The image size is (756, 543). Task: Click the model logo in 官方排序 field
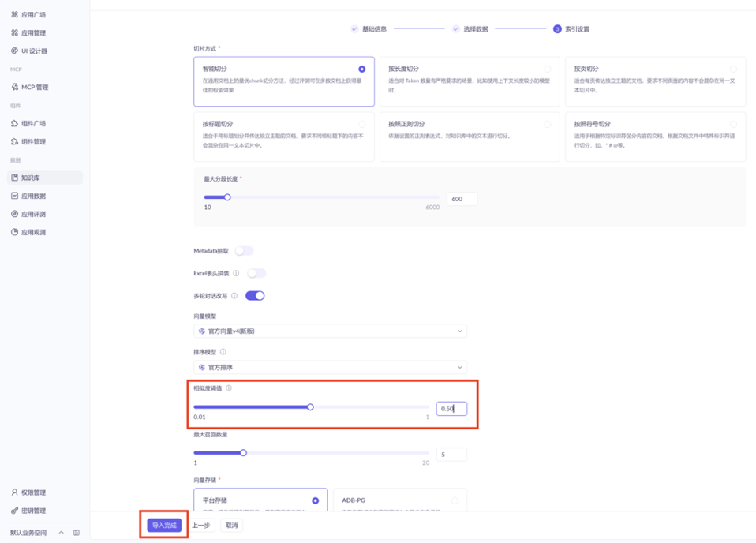[x=202, y=368]
